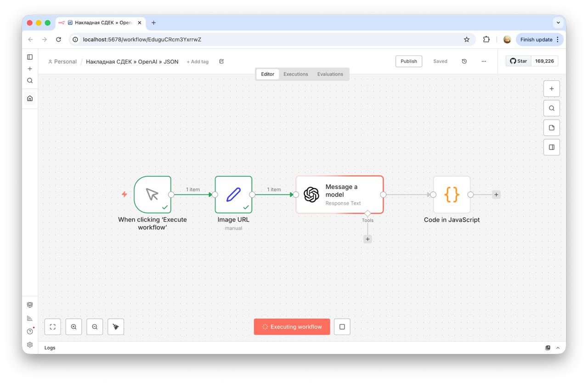Switch to the Evaluations tab
Image resolution: width=588 pixels, height=383 pixels.
[x=330, y=74]
